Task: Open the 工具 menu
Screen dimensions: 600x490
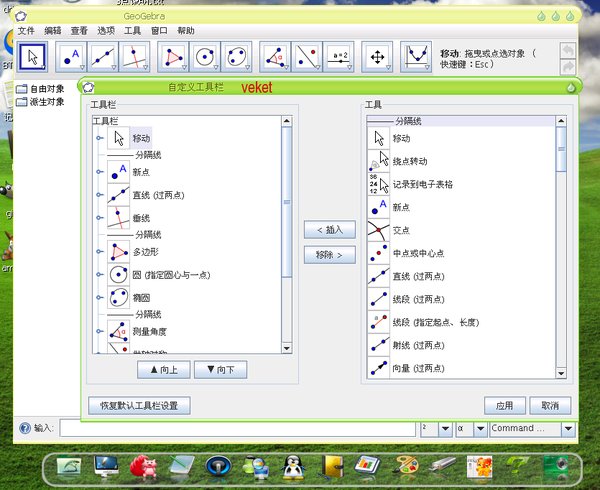Action: (x=132, y=31)
